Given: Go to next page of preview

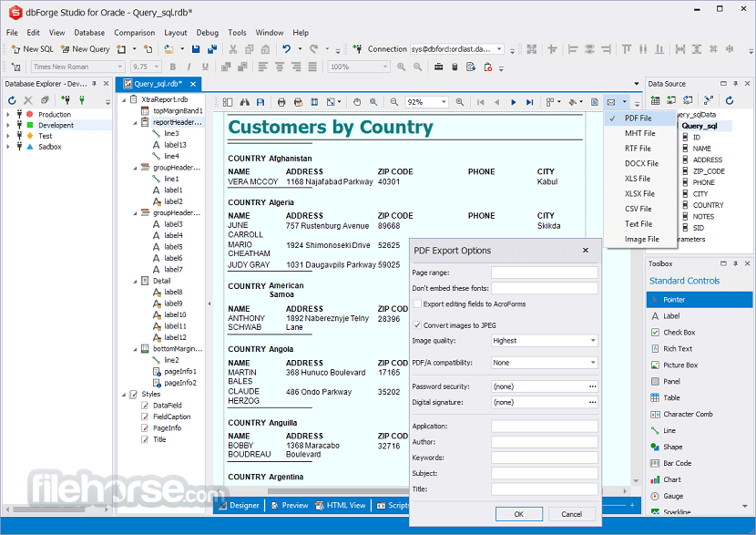Looking at the screenshot, I should coord(514,102).
